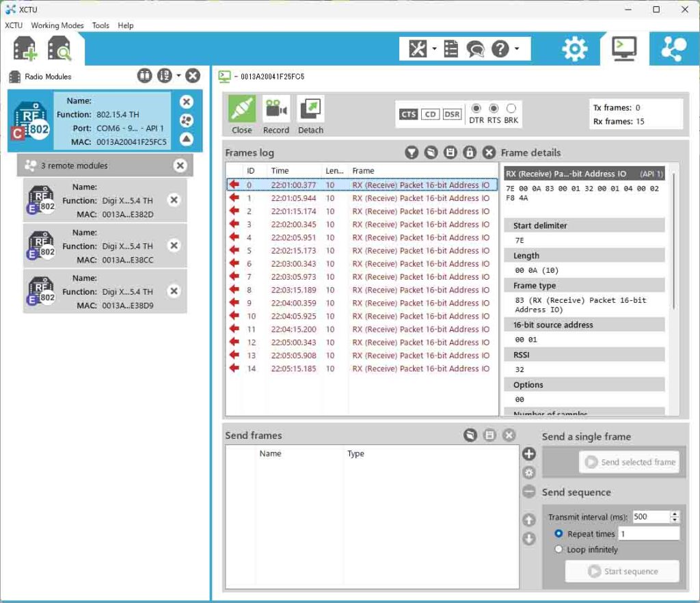This screenshot has height=603, width=700.
Task: Click the discover remote modules icon on local module
Action: pos(187,120)
